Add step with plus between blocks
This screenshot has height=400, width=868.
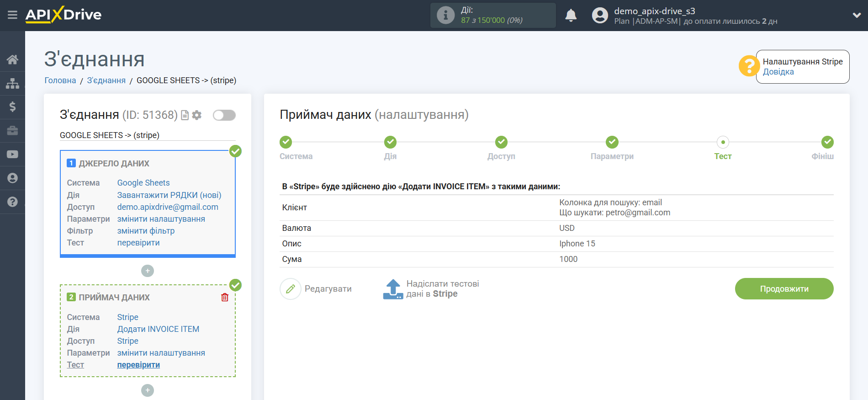click(x=148, y=271)
